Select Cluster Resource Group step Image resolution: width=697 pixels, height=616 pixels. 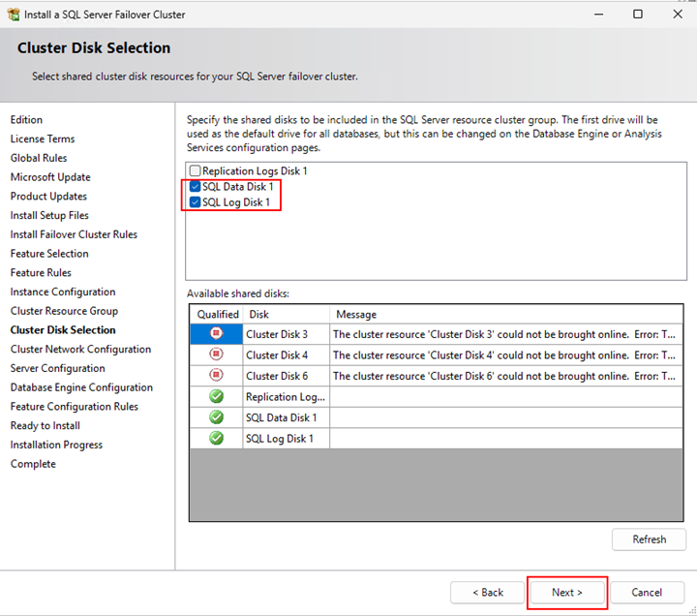point(64,311)
